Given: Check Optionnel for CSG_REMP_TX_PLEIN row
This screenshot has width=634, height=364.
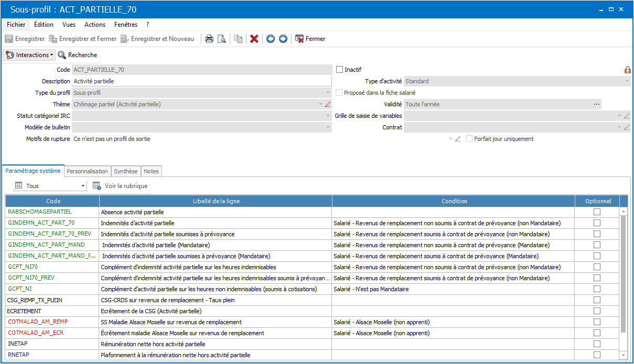Looking at the screenshot, I should (597, 300).
